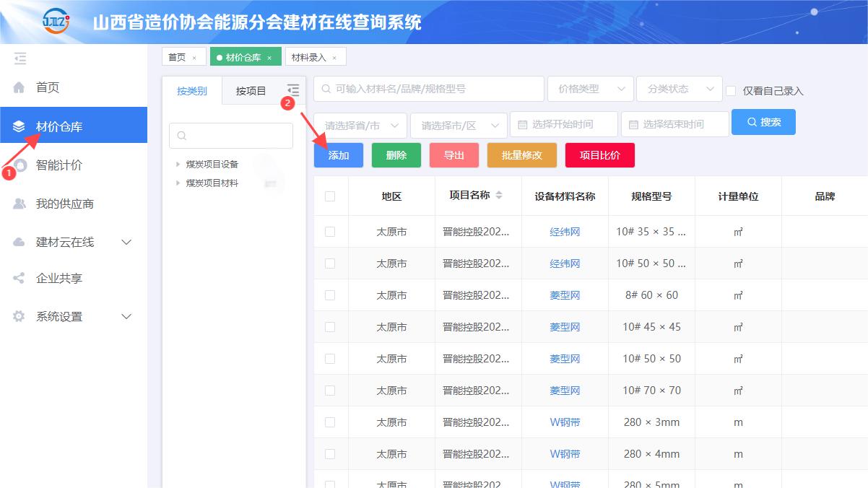Tick the select-all checkbox in table header
The image size is (868, 488).
point(330,196)
